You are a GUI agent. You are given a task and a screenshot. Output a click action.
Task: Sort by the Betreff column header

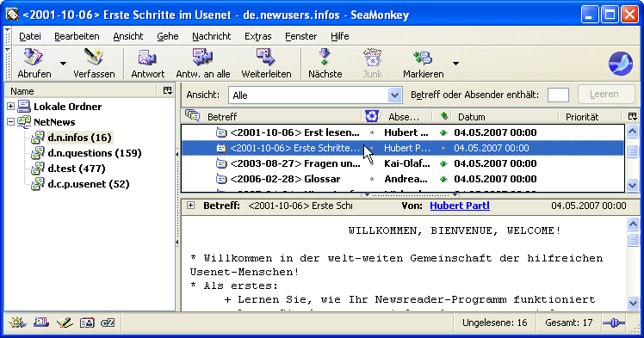pos(282,117)
